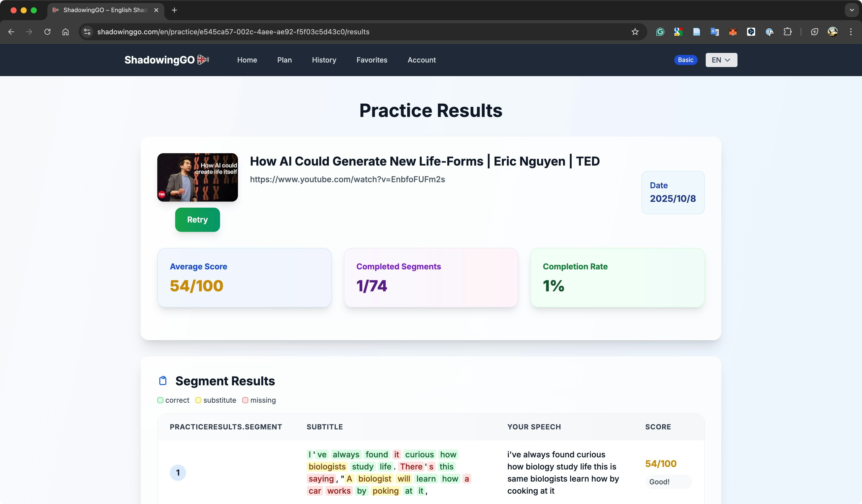This screenshot has width=862, height=504.
Task: Click the browser home icon
Action: 65,32
